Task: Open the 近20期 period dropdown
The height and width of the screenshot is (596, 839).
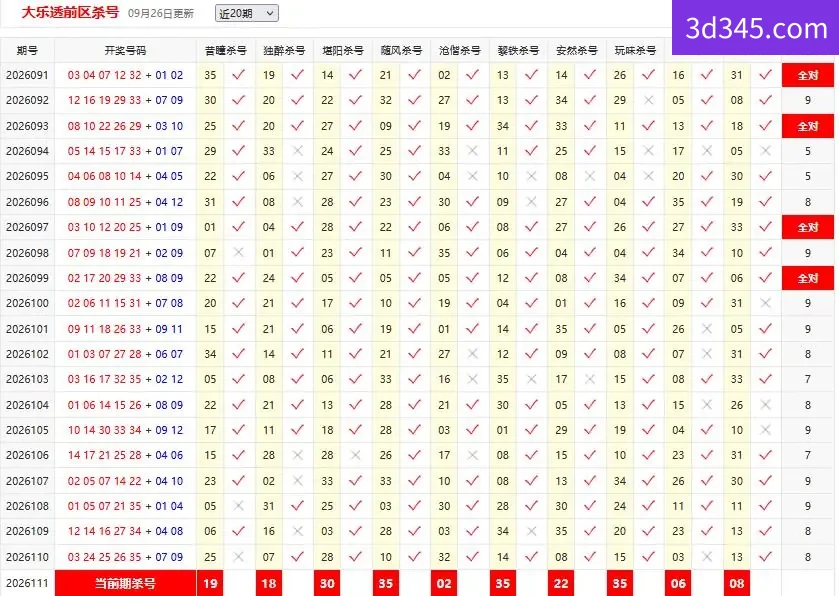Action: pyautogui.click(x=247, y=13)
